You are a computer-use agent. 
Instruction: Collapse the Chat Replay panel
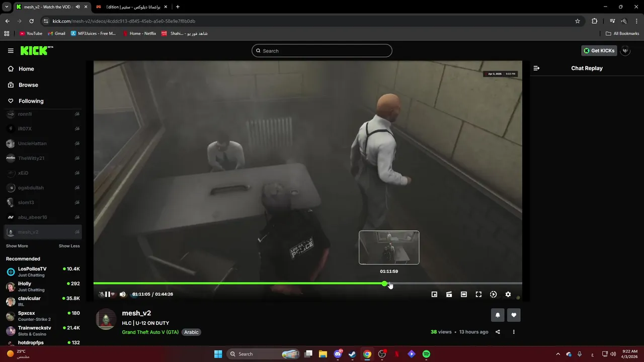[536, 68]
